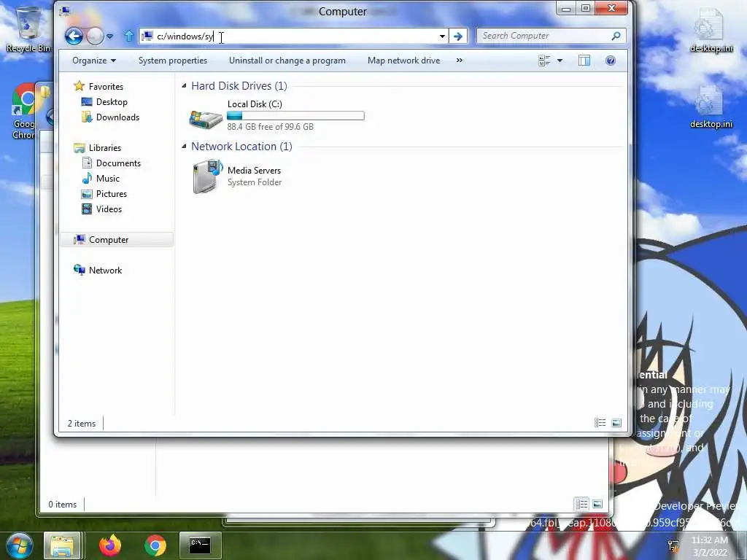The height and width of the screenshot is (560, 747).
Task: Open Windows Explorer from taskbar
Action: point(62,545)
